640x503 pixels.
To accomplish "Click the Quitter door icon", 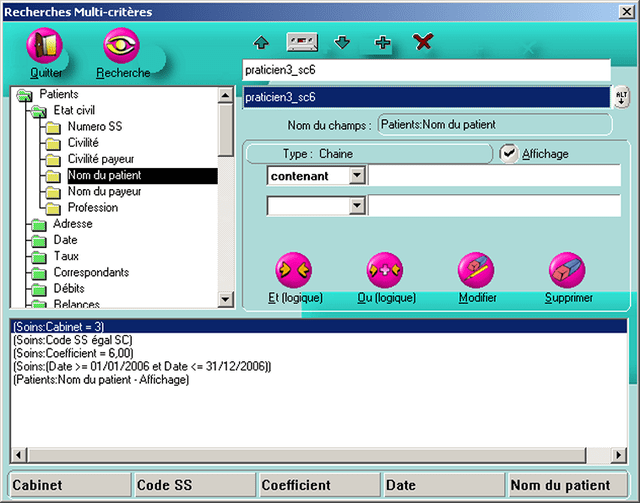I will click(x=43, y=46).
